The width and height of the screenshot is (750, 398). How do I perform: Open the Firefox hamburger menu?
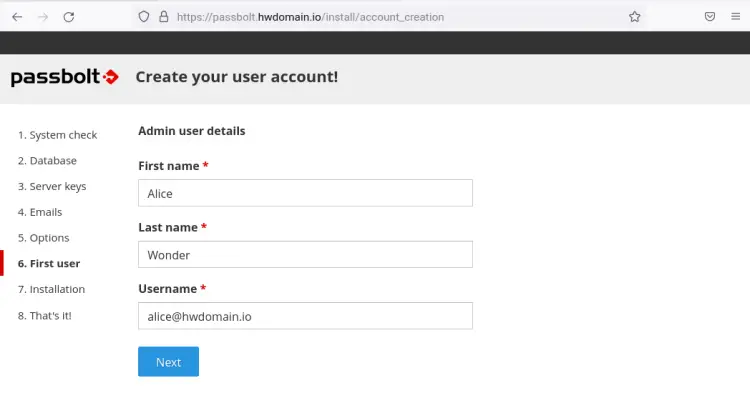tap(736, 17)
